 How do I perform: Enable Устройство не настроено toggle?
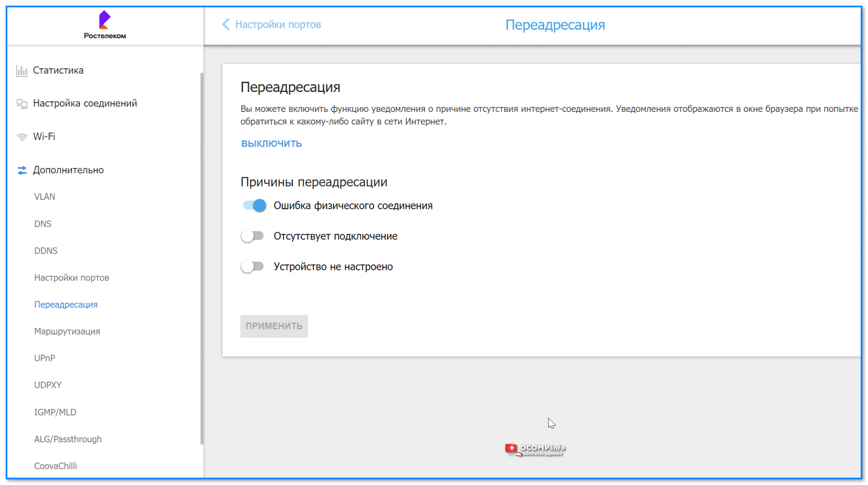(x=252, y=267)
